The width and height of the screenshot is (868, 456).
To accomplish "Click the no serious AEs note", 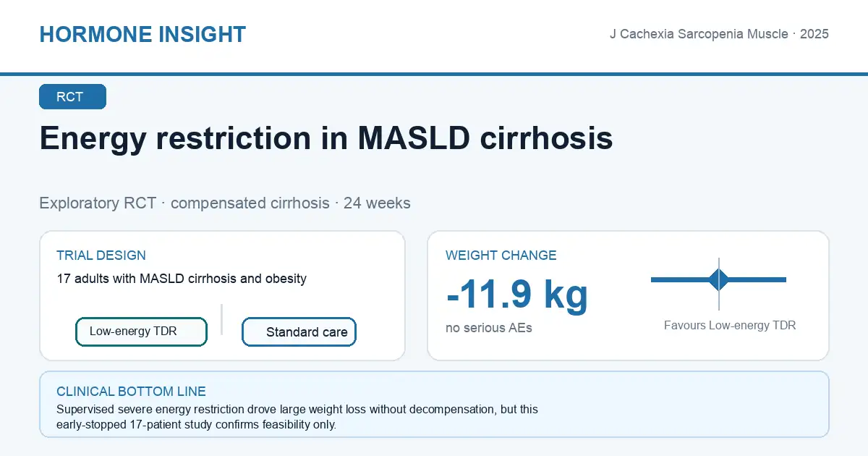I will [x=489, y=328].
